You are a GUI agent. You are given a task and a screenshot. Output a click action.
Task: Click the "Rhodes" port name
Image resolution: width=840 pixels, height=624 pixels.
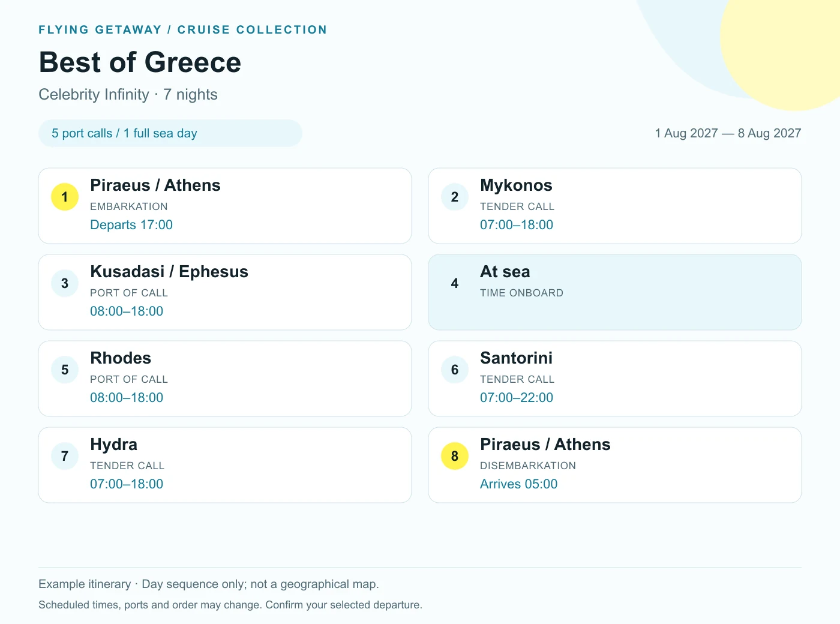tap(121, 358)
